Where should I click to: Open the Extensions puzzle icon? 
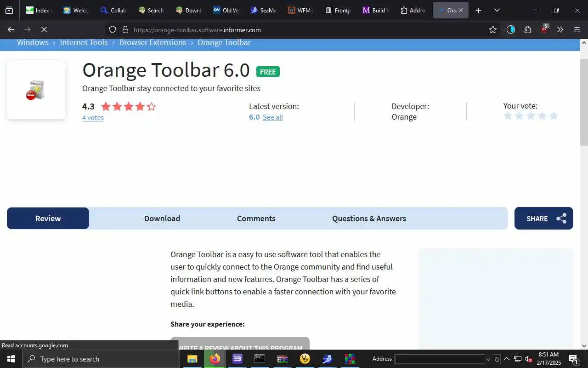(527, 29)
